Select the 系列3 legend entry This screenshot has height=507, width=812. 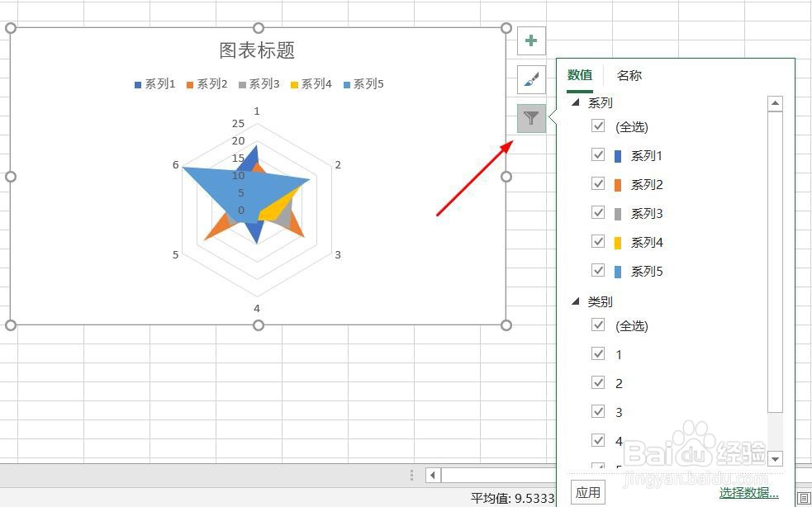pyautogui.click(x=259, y=84)
